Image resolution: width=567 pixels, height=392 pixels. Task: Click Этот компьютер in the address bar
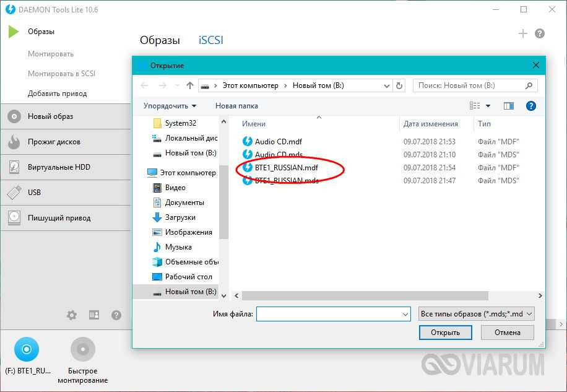click(x=250, y=85)
